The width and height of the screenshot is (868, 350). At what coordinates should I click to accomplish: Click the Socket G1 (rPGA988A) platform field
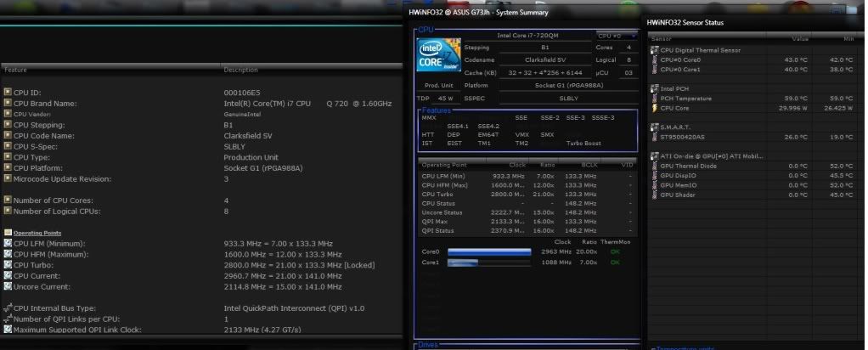click(x=568, y=85)
